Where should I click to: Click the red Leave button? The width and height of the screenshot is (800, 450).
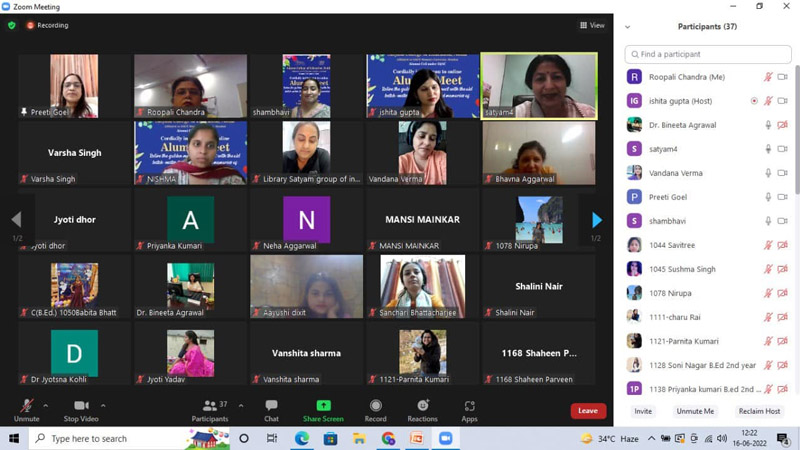click(588, 411)
